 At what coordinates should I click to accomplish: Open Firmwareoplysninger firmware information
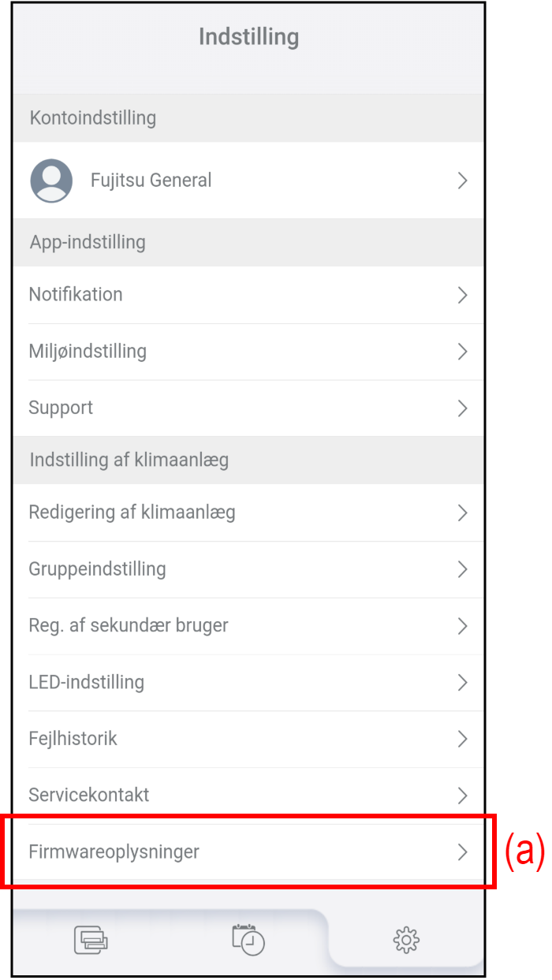point(248,851)
